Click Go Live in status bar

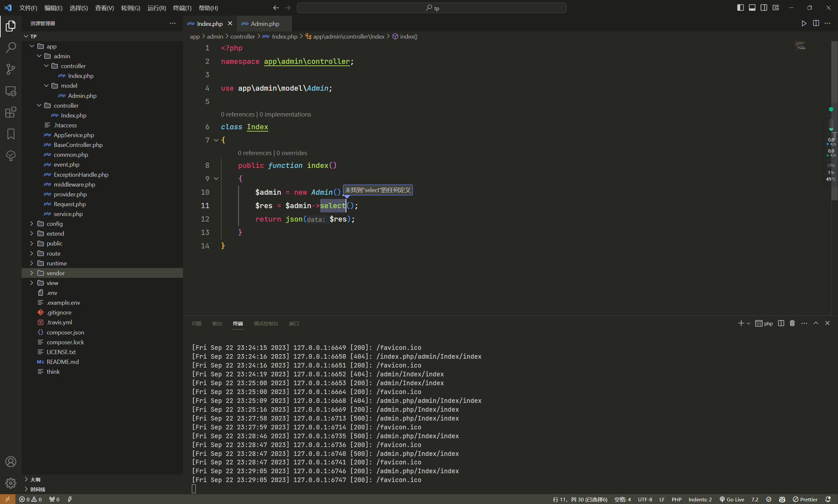[732, 499]
